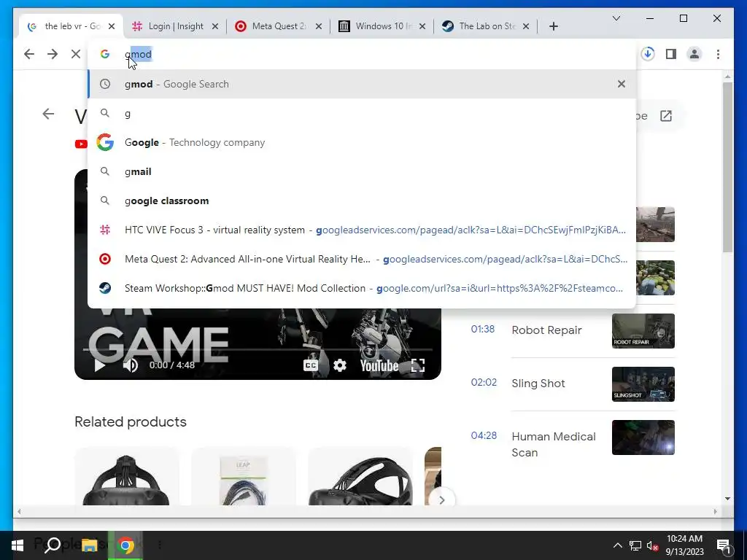The image size is (747, 560).
Task: Advance related products carousel arrow
Action: tap(441, 500)
